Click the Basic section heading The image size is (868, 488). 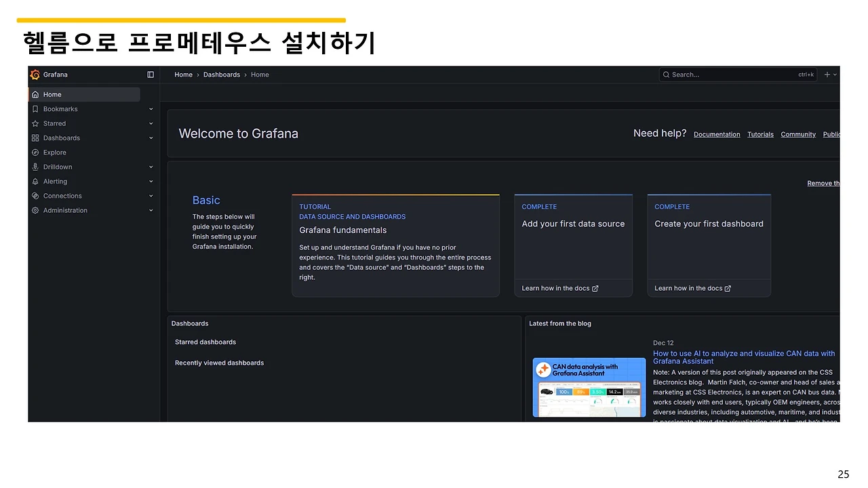tap(206, 200)
